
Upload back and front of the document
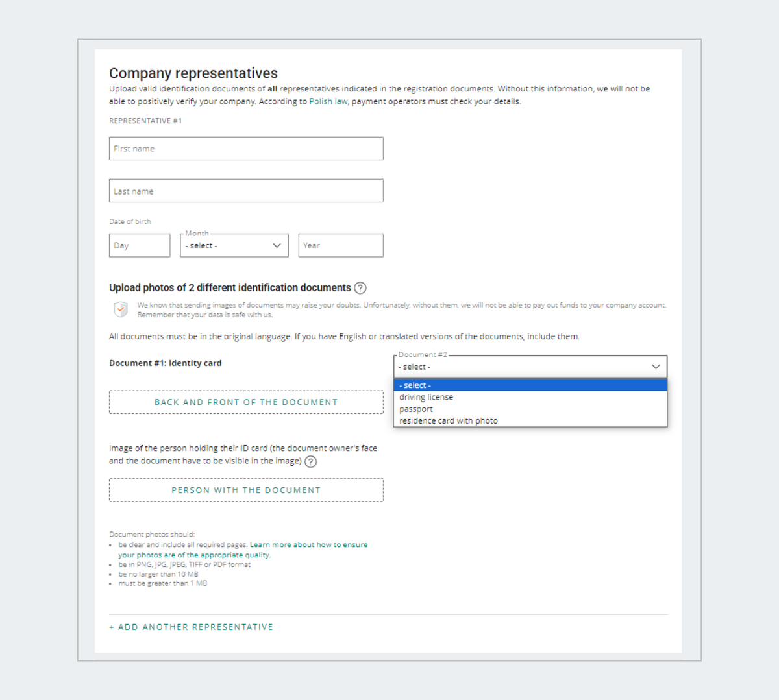(x=246, y=402)
